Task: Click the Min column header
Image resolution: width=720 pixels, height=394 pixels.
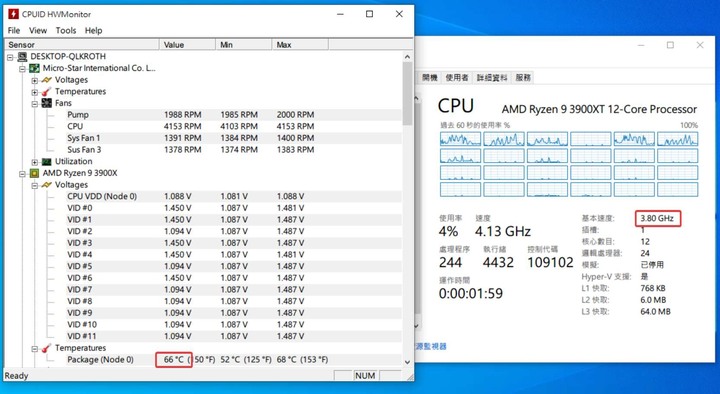Action: (x=243, y=45)
